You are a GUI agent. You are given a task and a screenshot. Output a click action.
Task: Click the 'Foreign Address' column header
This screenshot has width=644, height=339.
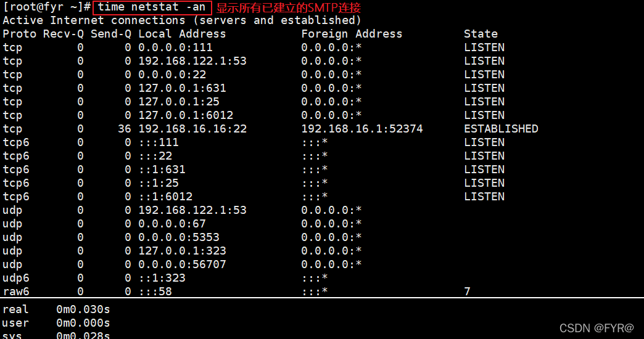click(352, 34)
